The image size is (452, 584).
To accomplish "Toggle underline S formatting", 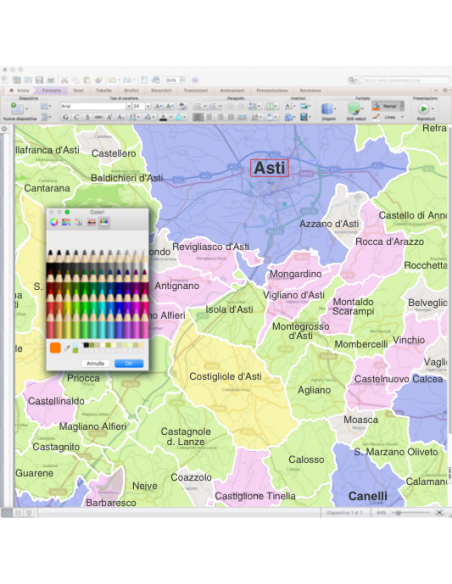I will click(x=87, y=117).
